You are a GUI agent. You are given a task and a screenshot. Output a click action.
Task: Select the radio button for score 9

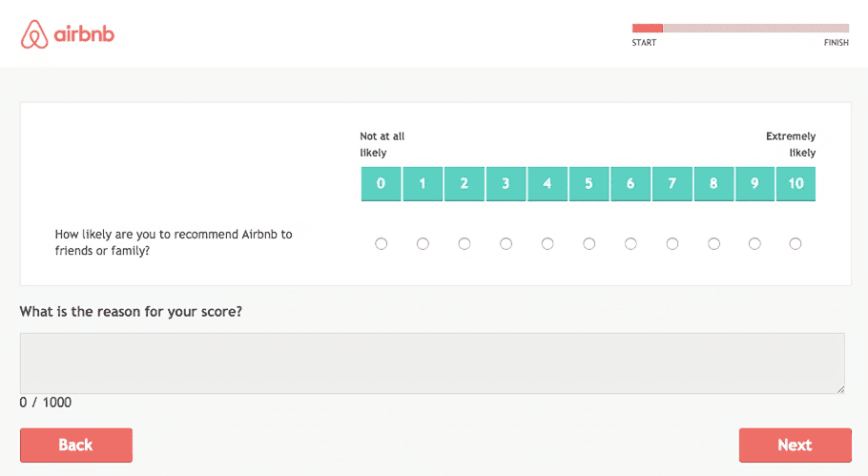754,243
